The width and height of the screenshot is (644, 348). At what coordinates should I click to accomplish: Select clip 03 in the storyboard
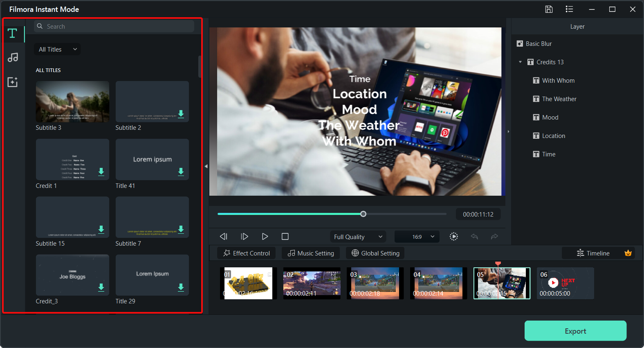(x=375, y=283)
